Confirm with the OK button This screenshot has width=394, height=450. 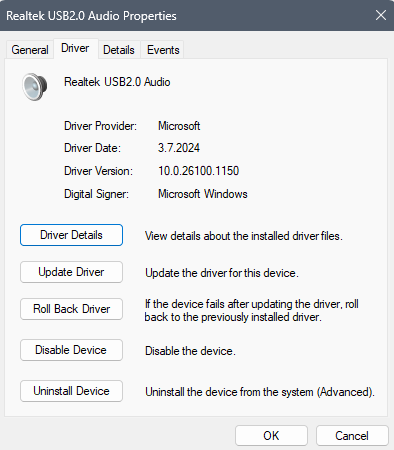click(x=271, y=436)
